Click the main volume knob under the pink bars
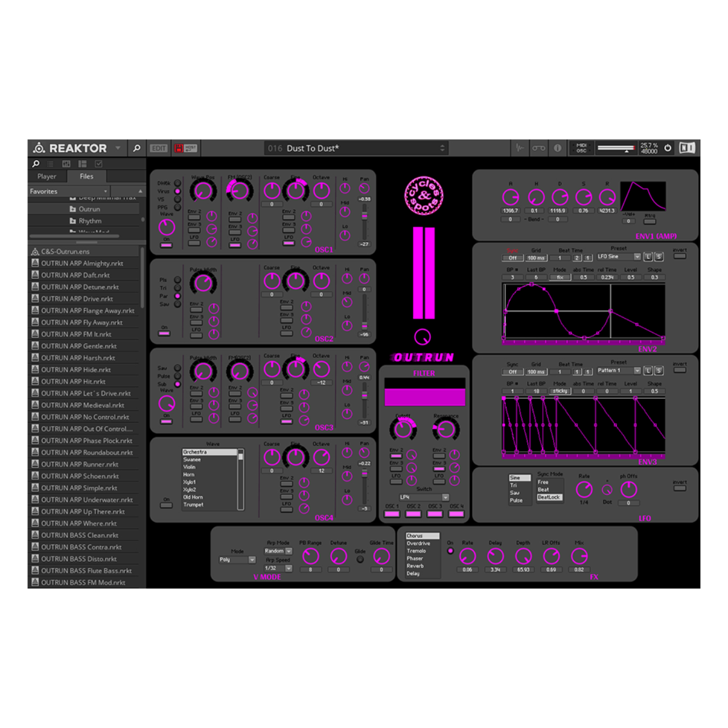728x728 pixels. (422, 337)
